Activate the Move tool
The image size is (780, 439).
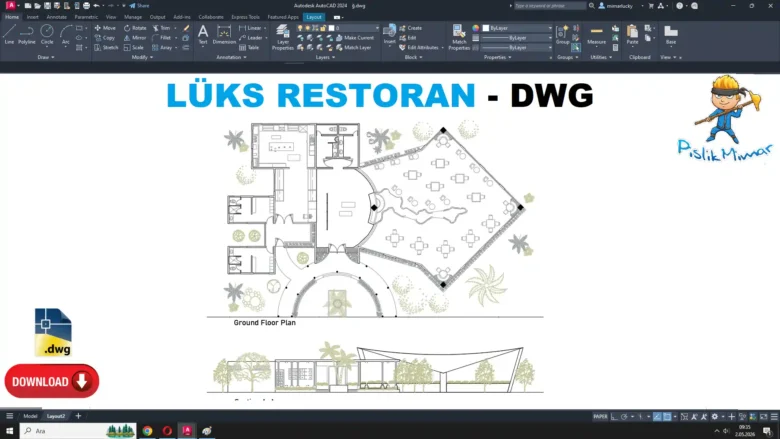[105, 28]
